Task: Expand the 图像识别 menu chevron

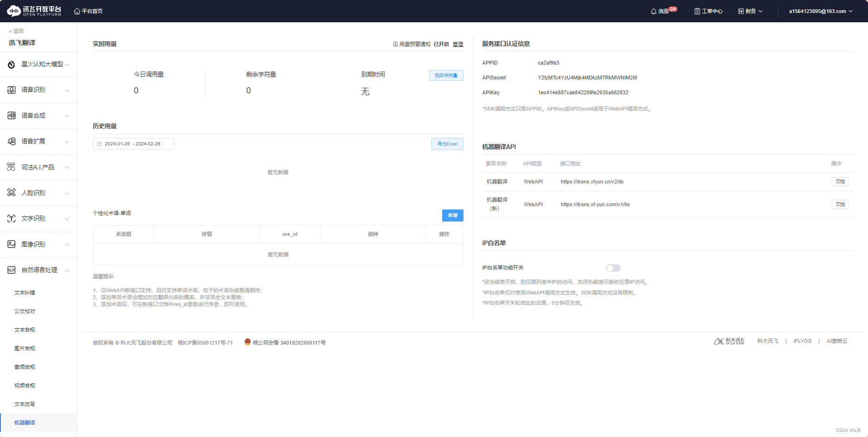Action: [x=67, y=245]
